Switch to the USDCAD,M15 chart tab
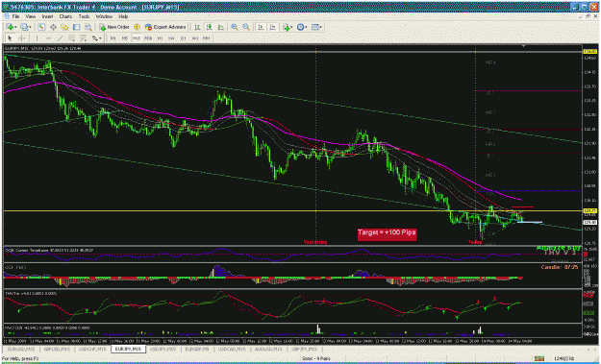The width and height of the screenshot is (601, 364). pyautogui.click(x=233, y=349)
